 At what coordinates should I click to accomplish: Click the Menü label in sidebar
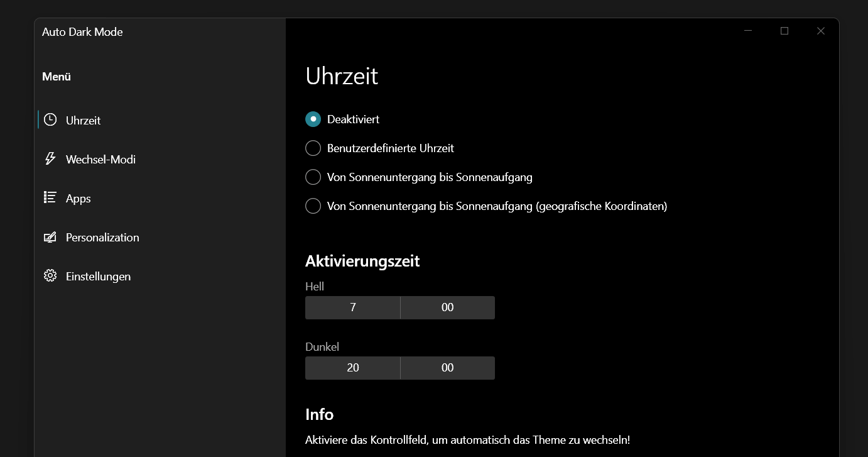[x=57, y=77]
